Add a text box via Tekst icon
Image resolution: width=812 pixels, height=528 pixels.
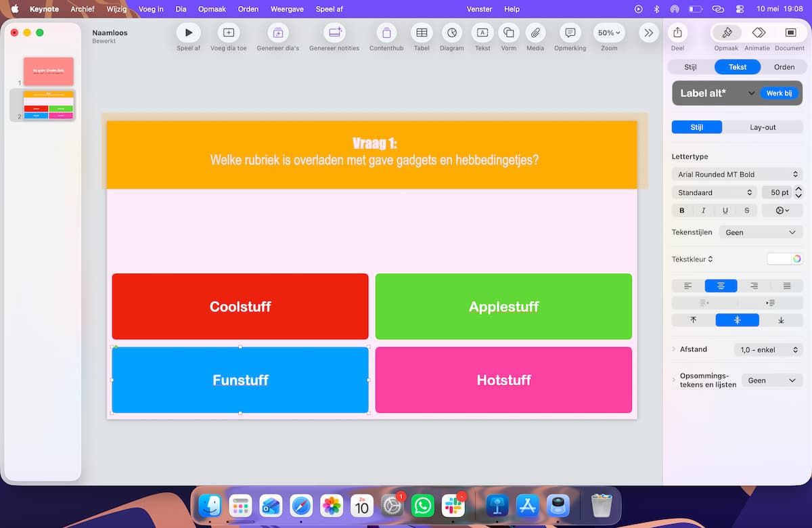[x=482, y=32]
